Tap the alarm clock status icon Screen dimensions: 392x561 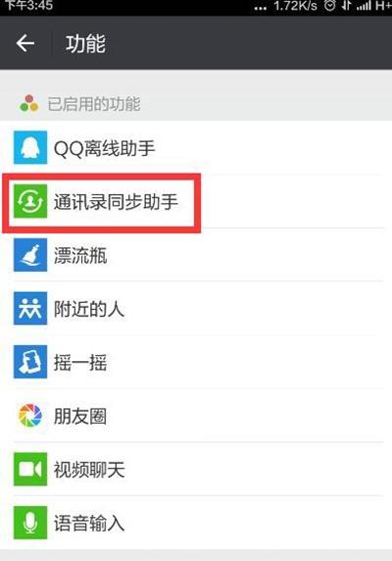[x=330, y=5]
